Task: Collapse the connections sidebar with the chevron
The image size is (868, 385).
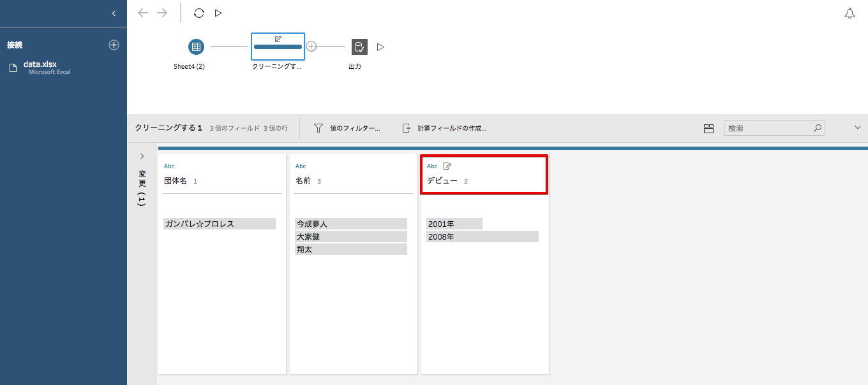Action: pyautogui.click(x=114, y=13)
